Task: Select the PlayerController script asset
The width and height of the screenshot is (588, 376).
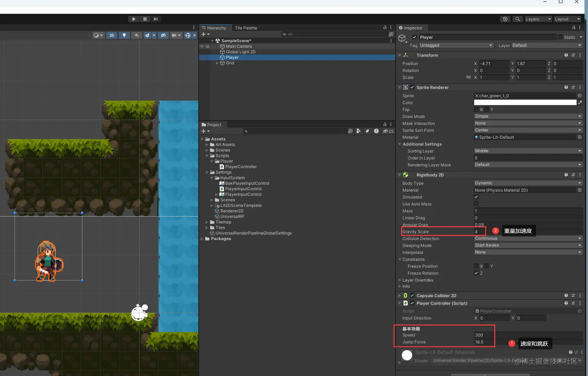Action: 241,167
